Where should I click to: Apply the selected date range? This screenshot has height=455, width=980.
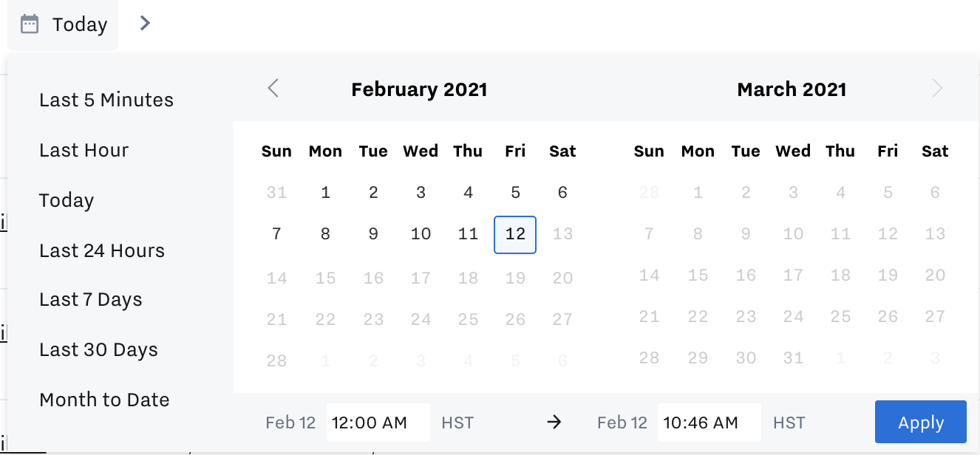point(921,422)
